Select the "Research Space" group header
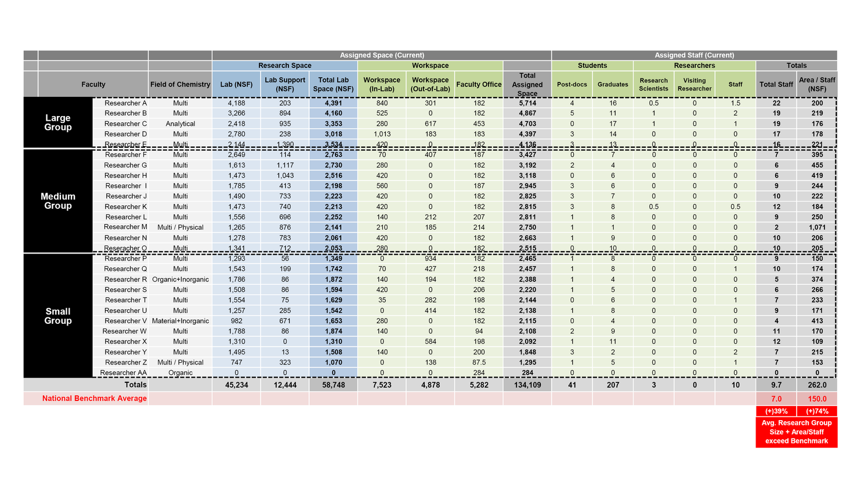 click(x=285, y=66)
